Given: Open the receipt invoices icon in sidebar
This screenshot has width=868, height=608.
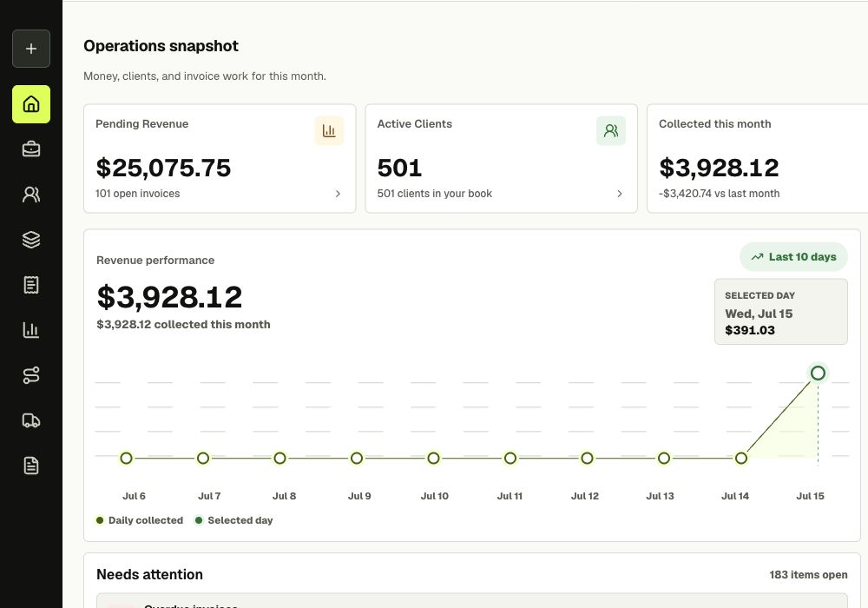Looking at the screenshot, I should coord(31,285).
